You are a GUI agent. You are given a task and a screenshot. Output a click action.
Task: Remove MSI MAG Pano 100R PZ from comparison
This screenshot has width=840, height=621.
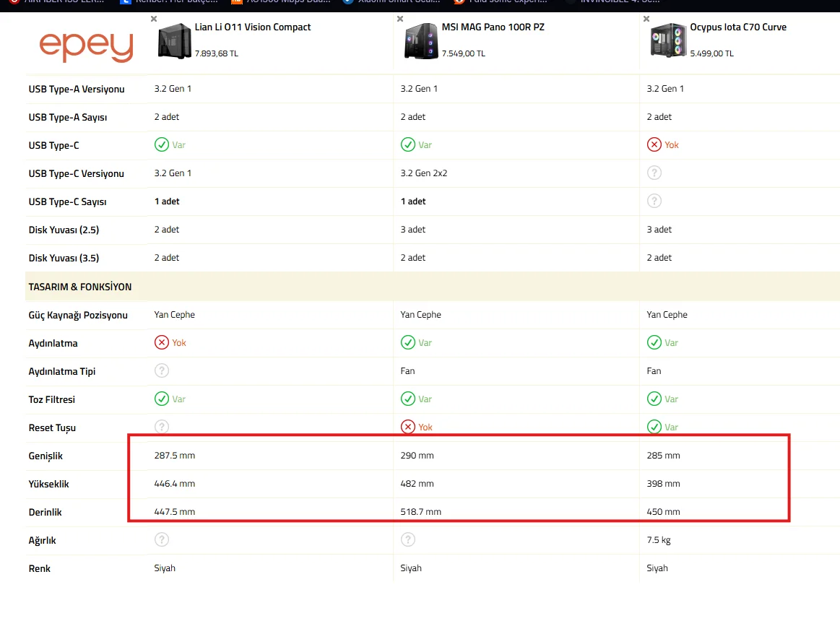(x=400, y=19)
